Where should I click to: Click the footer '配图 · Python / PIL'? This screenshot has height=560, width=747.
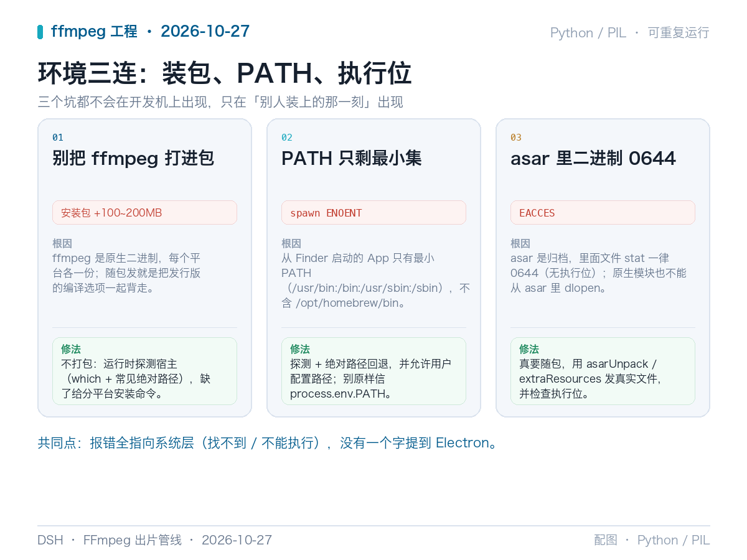[x=652, y=540]
